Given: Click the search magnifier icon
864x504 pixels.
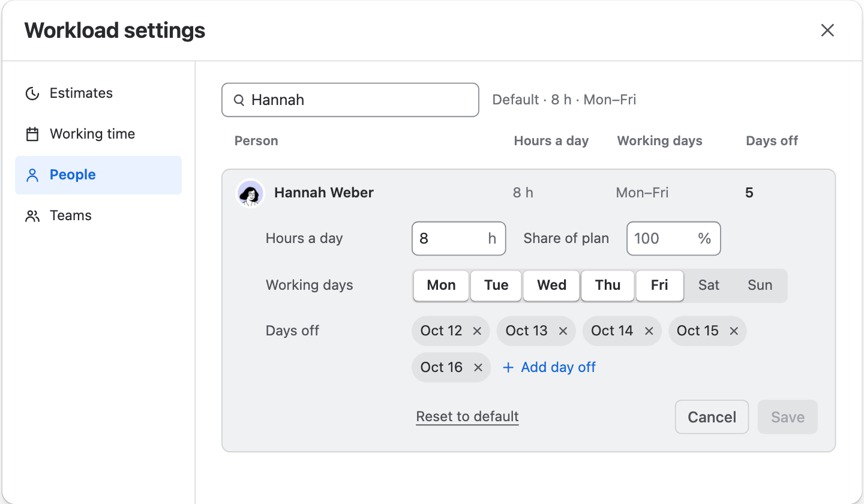Looking at the screenshot, I should [x=239, y=100].
